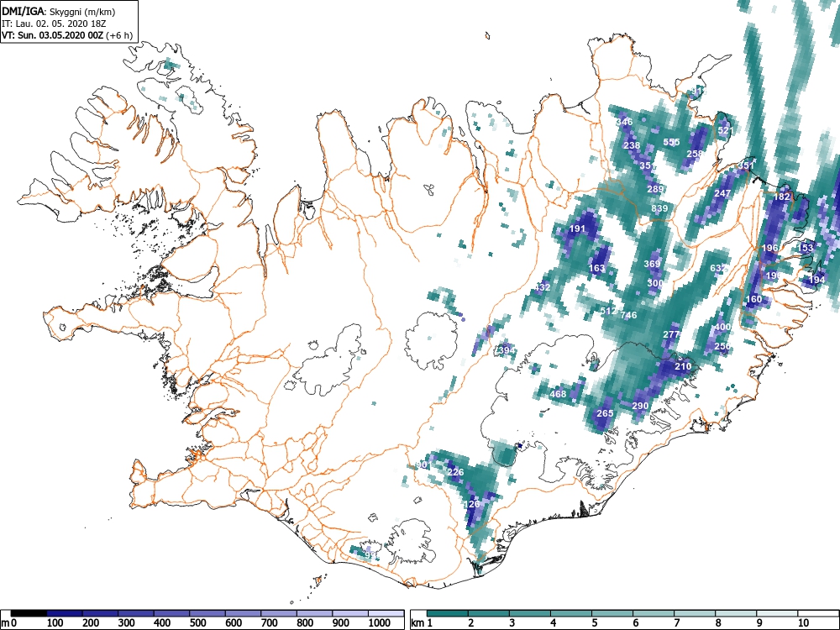Click the "VT: Sun. 03.05.2020 00Z (+6 h)" line
Image resolution: width=840 pixels, height=630 pixels.
pos(67,35)
